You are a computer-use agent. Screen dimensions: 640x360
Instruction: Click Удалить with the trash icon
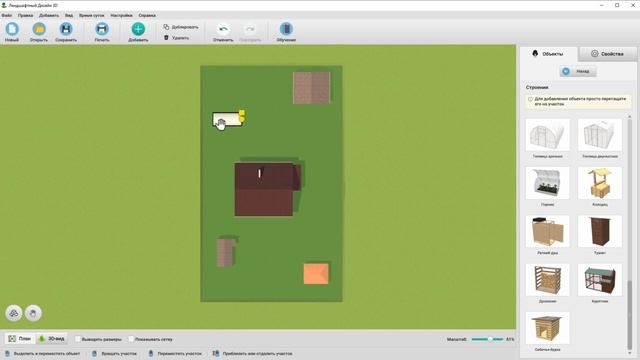[176, 38]
